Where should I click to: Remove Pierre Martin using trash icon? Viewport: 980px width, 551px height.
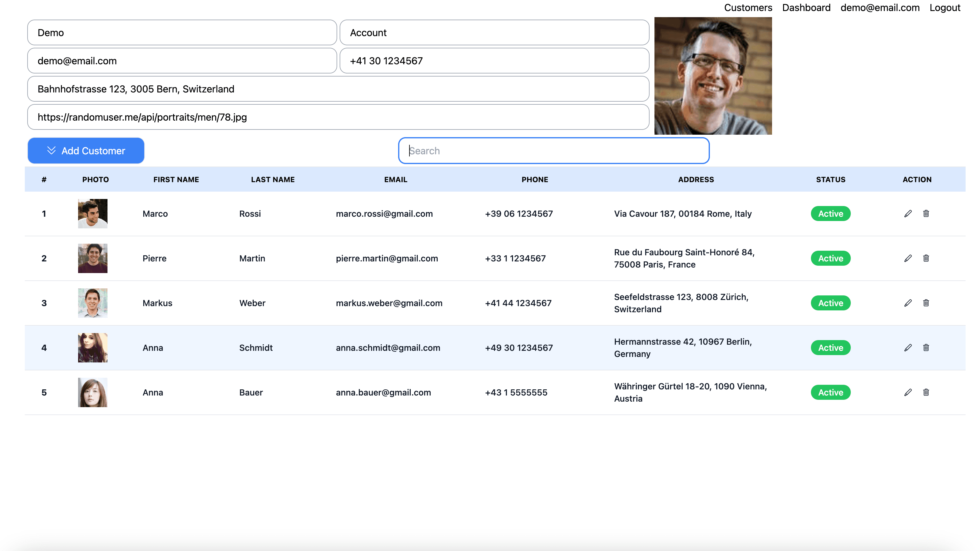[x=926, y=258]
